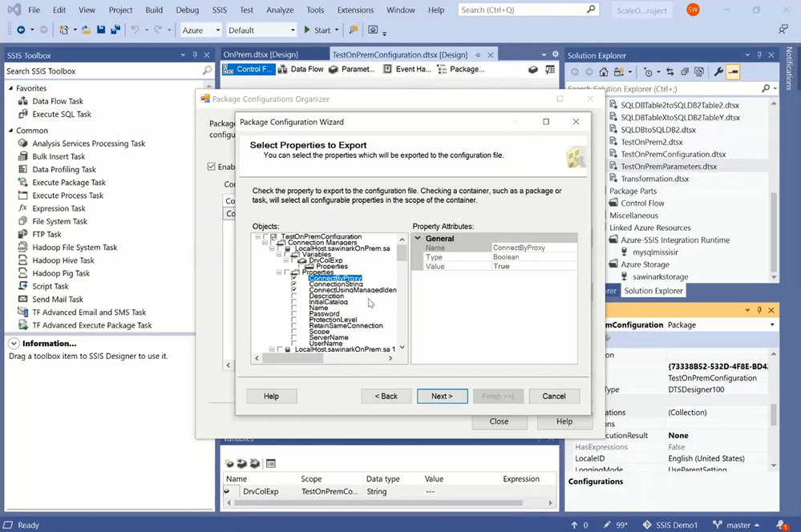Click the Redo arrow icon
This screenshot has height=532, width=801.
click(158, 30)
